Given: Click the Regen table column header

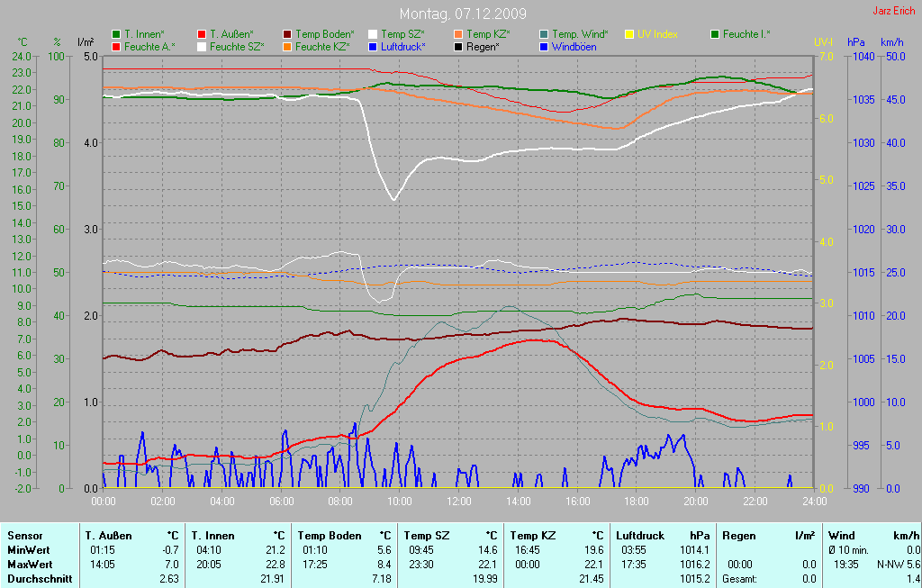Looking at the screenshot, I should click(x=738, y=536).
